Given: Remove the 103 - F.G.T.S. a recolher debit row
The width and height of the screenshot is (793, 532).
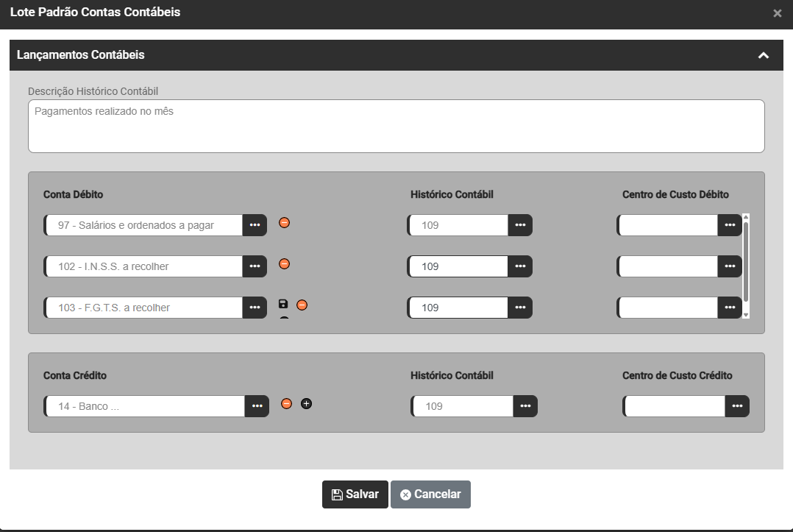Looking at the screenshot, I should pyautogui.click(x=302, y=305).
